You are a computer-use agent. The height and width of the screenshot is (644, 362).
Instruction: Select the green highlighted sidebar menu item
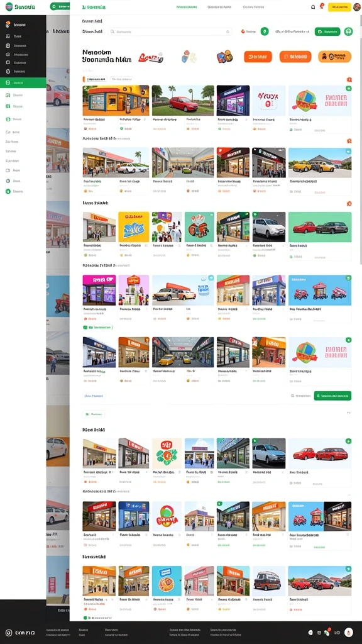[x=23, y=82]
